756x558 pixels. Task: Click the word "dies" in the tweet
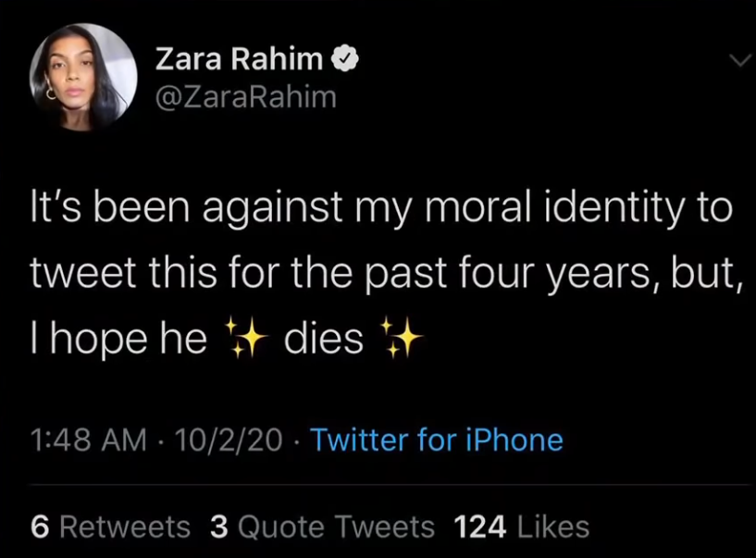coord(323,341)
